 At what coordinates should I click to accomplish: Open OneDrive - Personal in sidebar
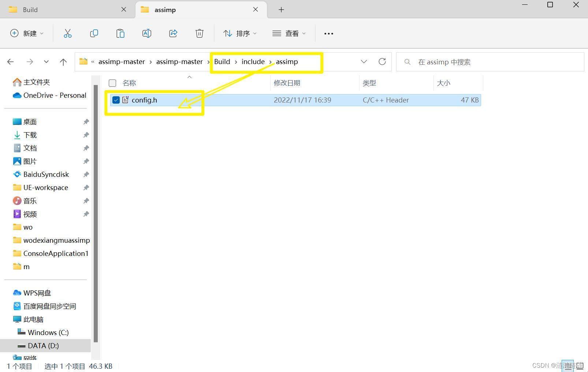[50, 95]
